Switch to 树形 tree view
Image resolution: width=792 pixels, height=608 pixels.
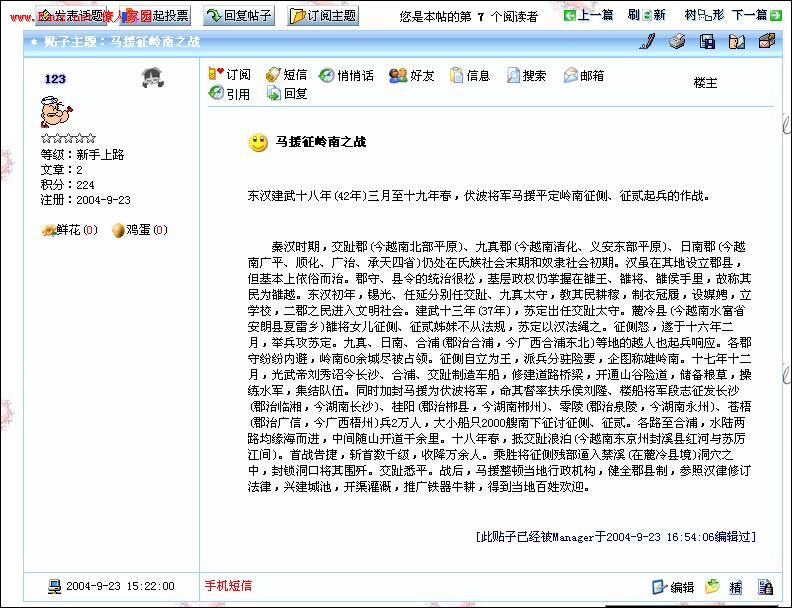(x=704, y=16)
